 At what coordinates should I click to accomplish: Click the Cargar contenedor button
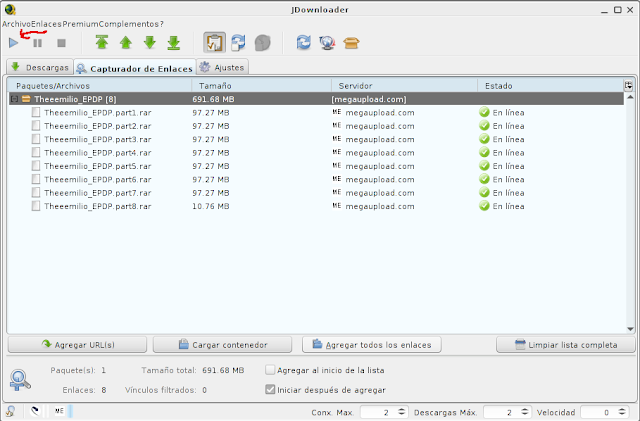(222, 345)
